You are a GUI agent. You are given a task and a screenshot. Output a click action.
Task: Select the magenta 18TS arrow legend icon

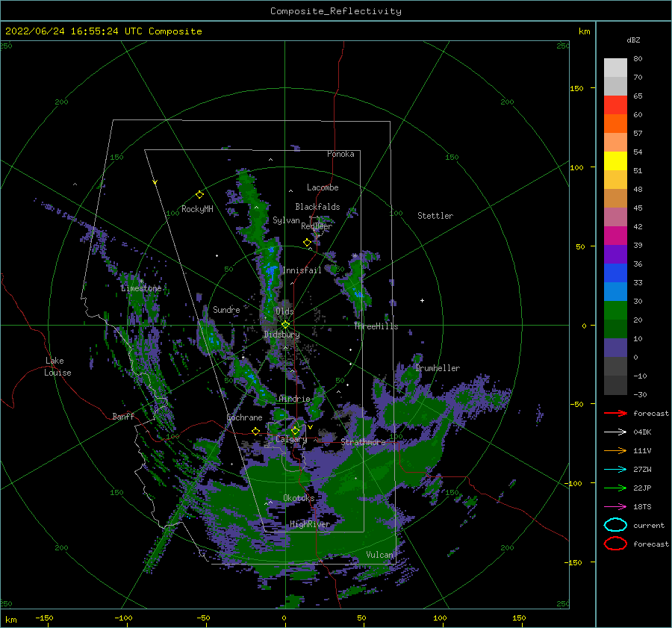615,507
